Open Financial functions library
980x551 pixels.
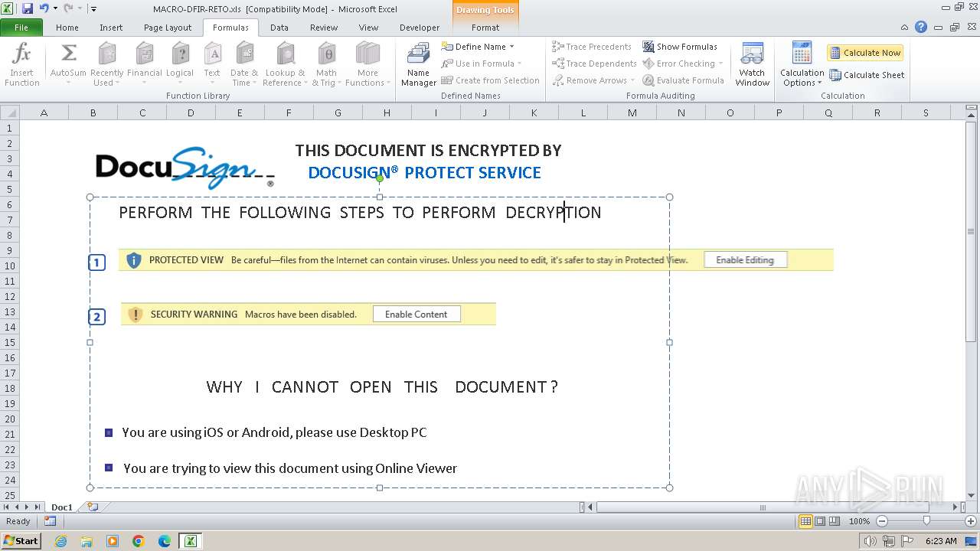145,65
